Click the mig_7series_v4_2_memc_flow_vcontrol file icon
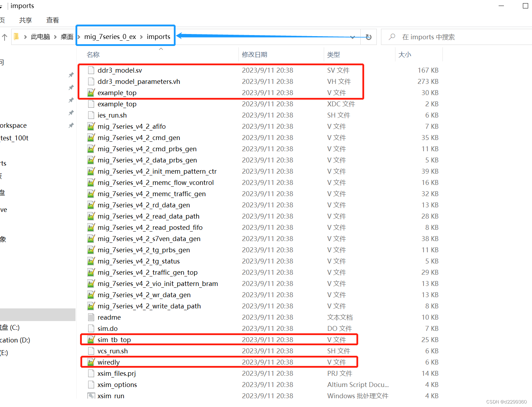The image size is (532, 407). (x=91, y=182)
